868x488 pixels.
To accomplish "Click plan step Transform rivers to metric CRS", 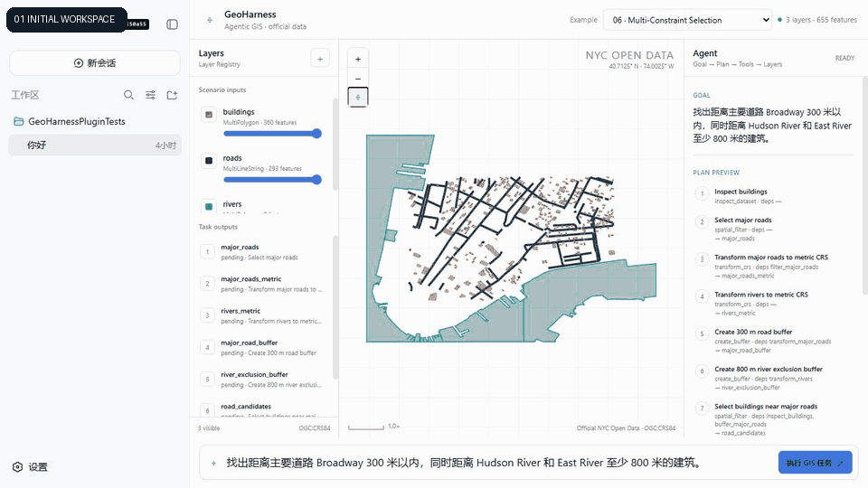I will [x=772, y=304].
